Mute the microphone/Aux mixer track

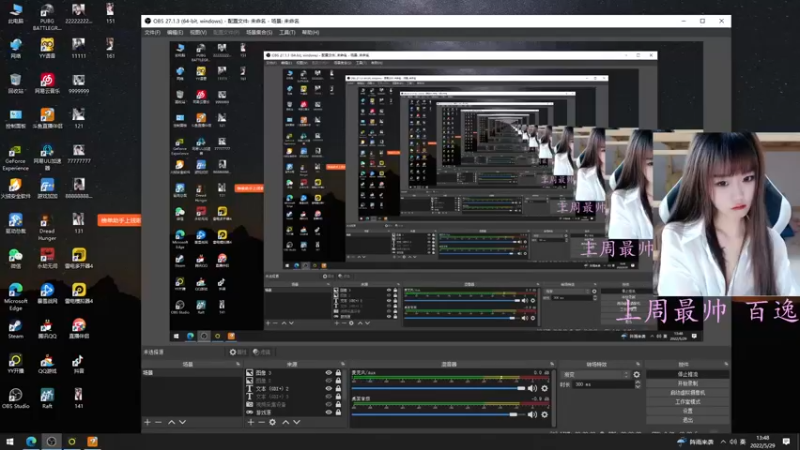tap(532, 388)
